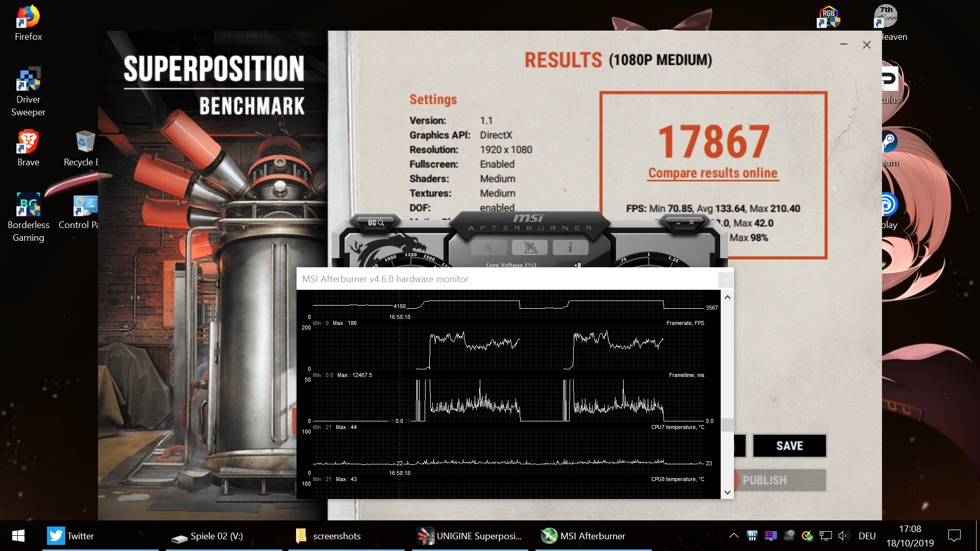Click the Afterburner OC Scanner button
Image resolution: width=980 pixels, height=551 pixels.
point(376,222)
